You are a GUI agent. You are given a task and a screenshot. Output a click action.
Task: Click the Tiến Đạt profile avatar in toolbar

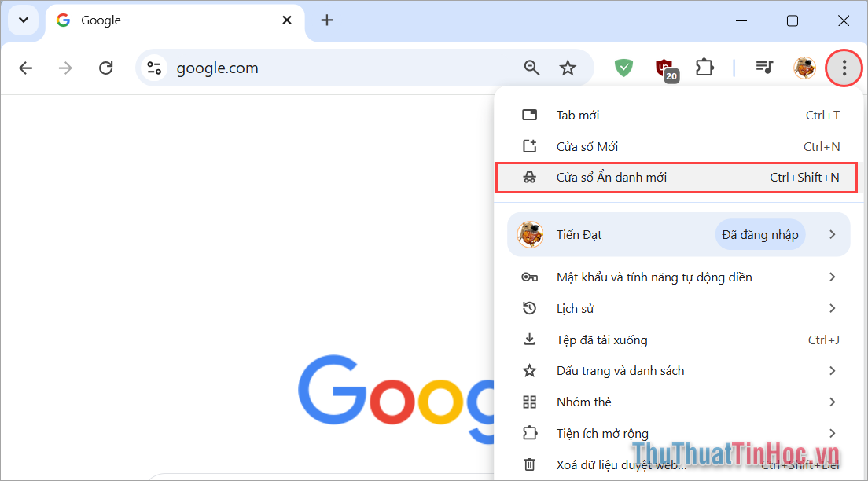click(x=804, y=68)
